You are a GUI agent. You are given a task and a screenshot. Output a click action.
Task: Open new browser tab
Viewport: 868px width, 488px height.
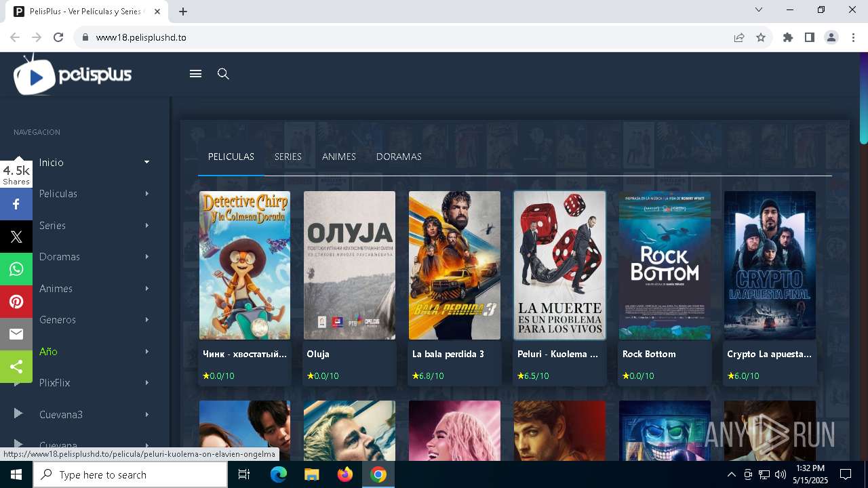point(183,11)
